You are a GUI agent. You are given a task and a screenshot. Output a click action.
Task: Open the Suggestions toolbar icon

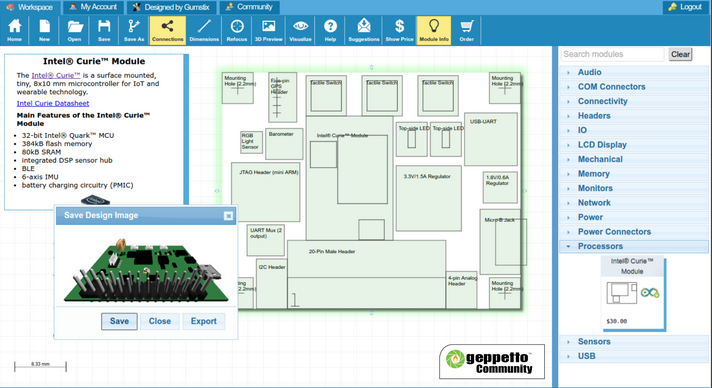point(364,30)
